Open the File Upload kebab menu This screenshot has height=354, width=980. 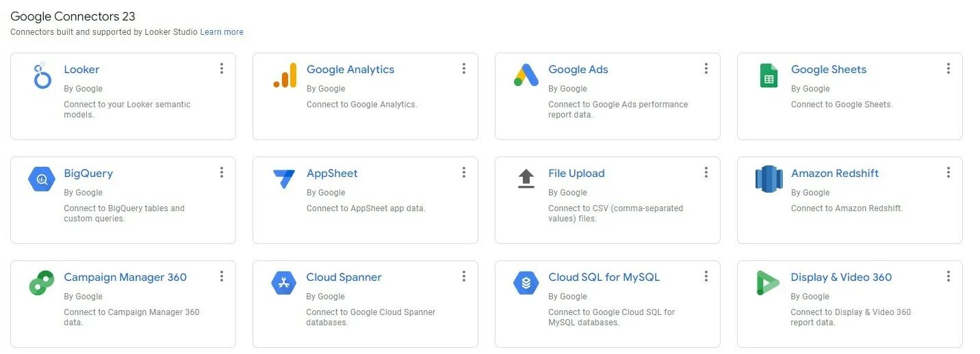(706, 172)
